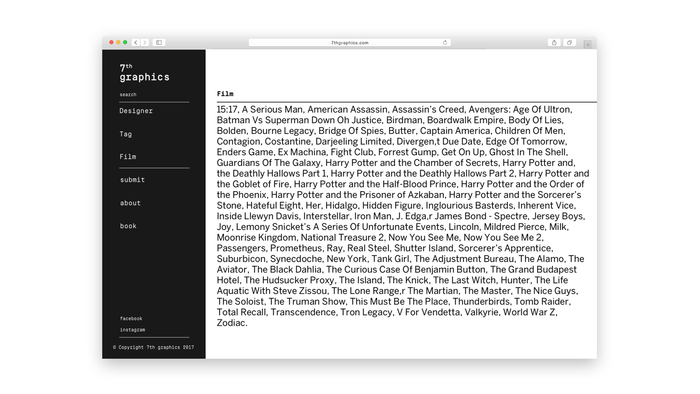
Task: Select the film 'Bridge Of Spies'
Action: click(351, 131)
